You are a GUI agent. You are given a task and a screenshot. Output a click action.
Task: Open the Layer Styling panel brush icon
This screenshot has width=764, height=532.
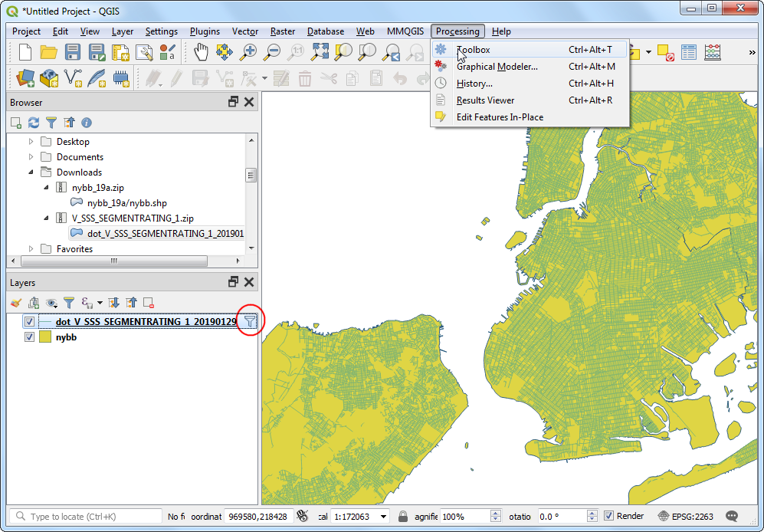click(x=16, y=303)
